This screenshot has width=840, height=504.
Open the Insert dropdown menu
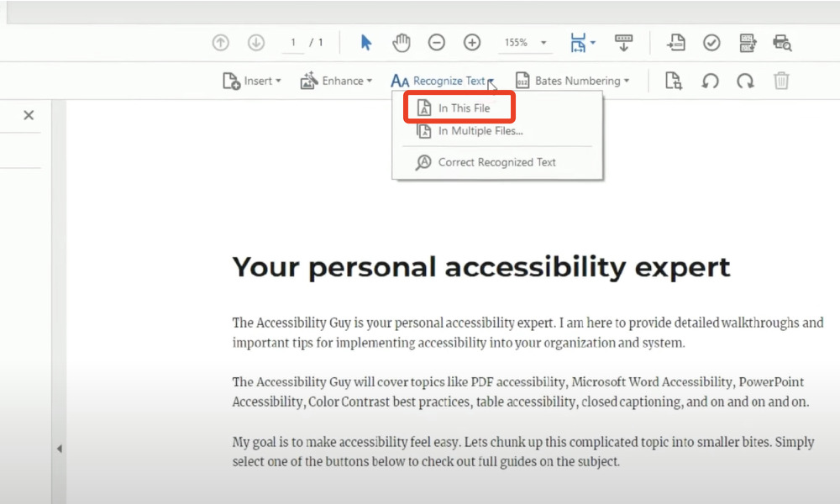251,81
